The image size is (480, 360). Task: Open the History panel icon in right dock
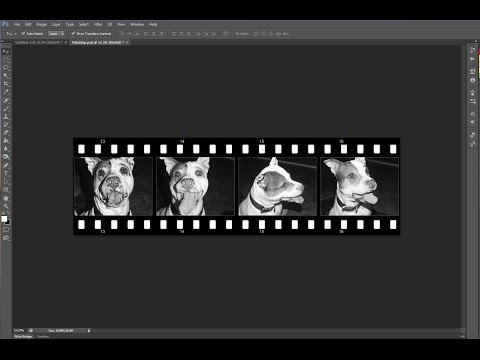click(472, 50)
